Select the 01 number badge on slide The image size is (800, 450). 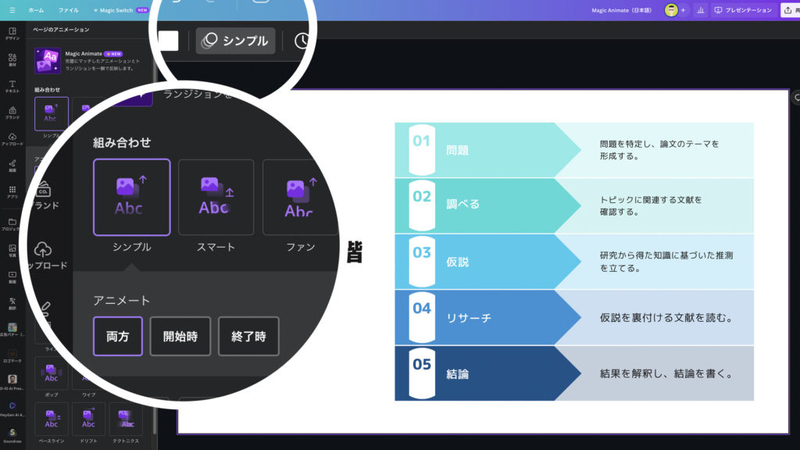tap(422, 149)
